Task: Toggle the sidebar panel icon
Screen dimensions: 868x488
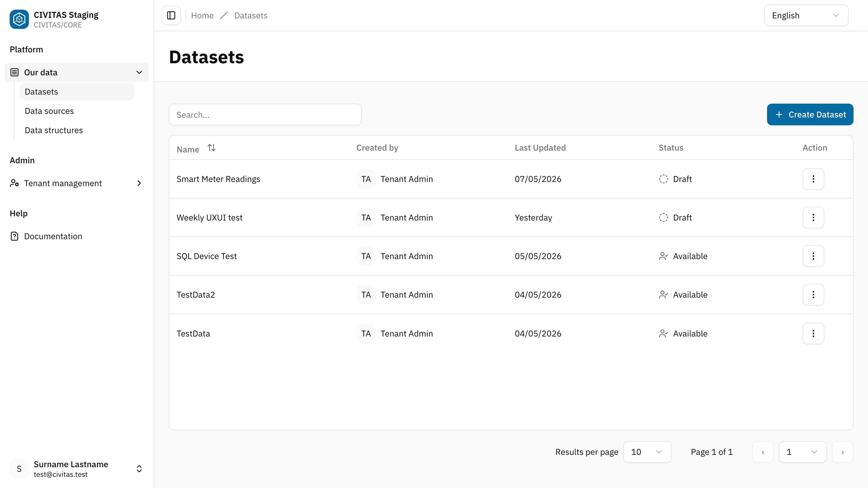Action: click(x=171, y=15)
